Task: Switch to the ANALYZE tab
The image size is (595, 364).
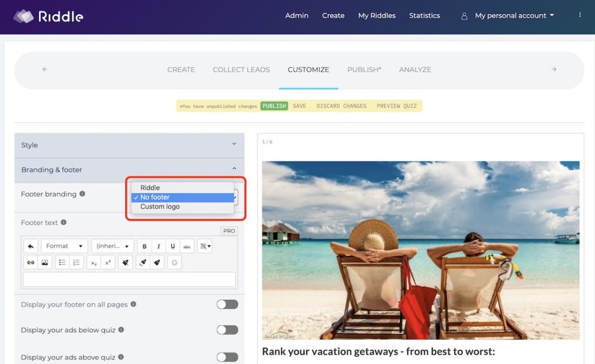Action: click(x=415, y=70)
